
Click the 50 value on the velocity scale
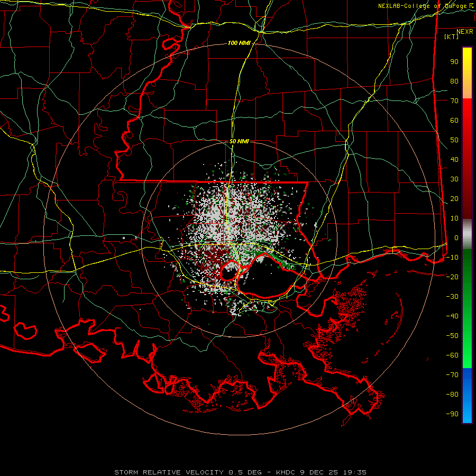pyautogui.click(x=454, y=140)
